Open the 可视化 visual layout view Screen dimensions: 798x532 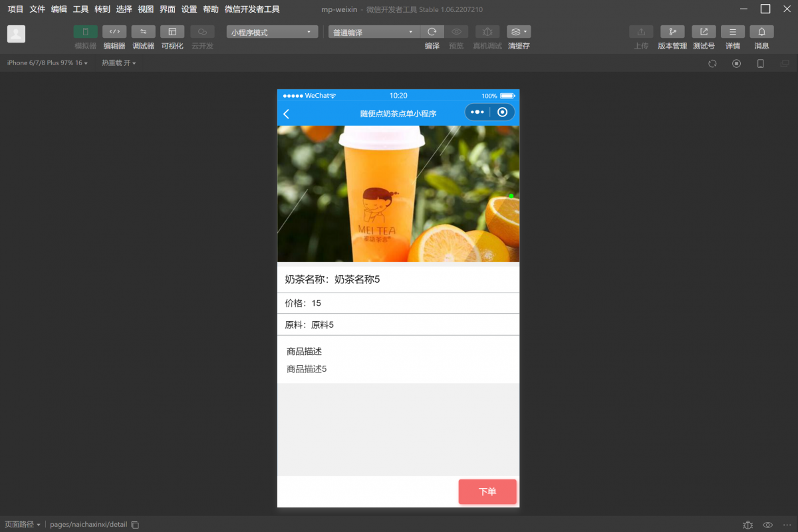pyautogui.click(x=172, y=32)
